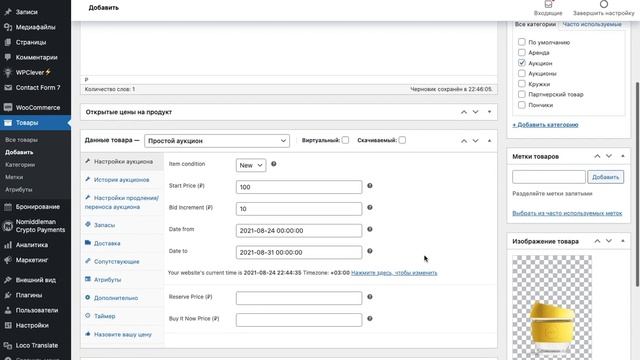Click Выбрать из часто используемых меток link
This screenshot has height=360, width=640.
(x=567, y=213)
